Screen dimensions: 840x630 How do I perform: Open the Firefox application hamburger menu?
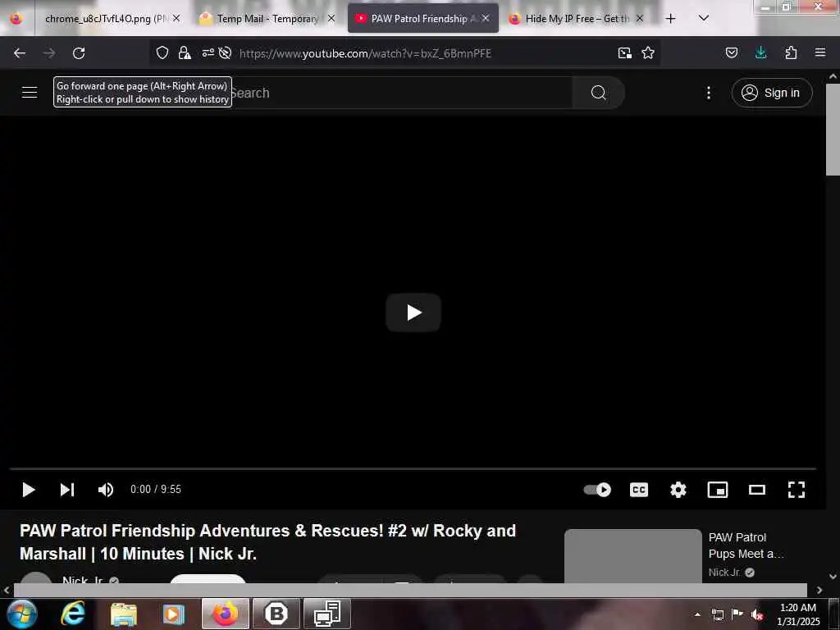click(820, 52)
